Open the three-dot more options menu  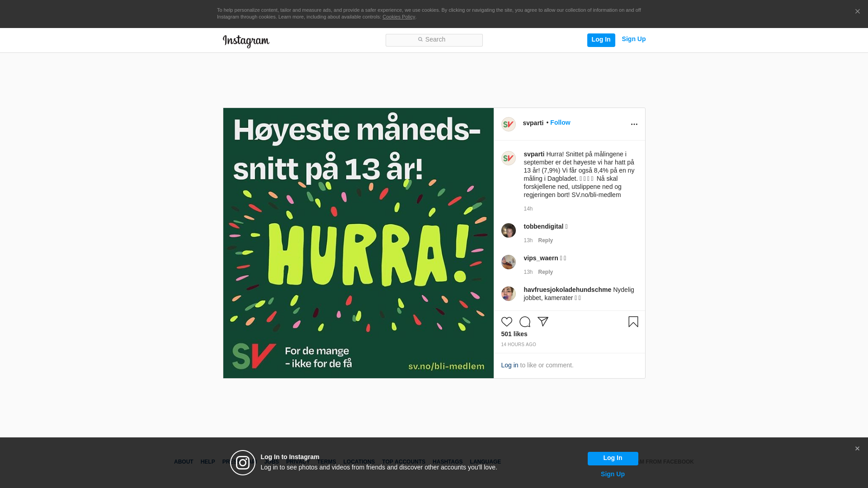(x=634, y=124)
